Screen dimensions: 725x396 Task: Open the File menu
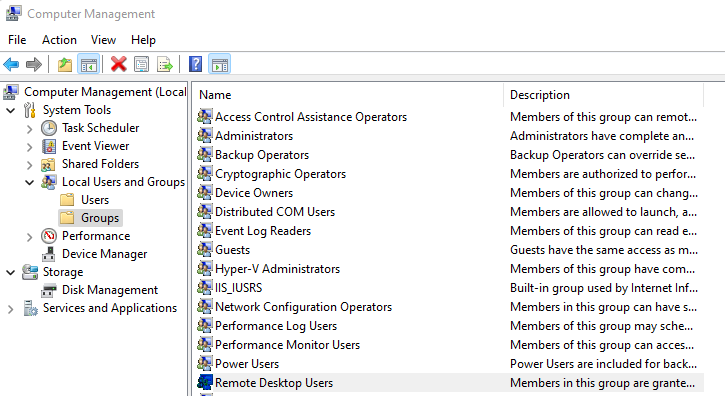tap(17, 40)
